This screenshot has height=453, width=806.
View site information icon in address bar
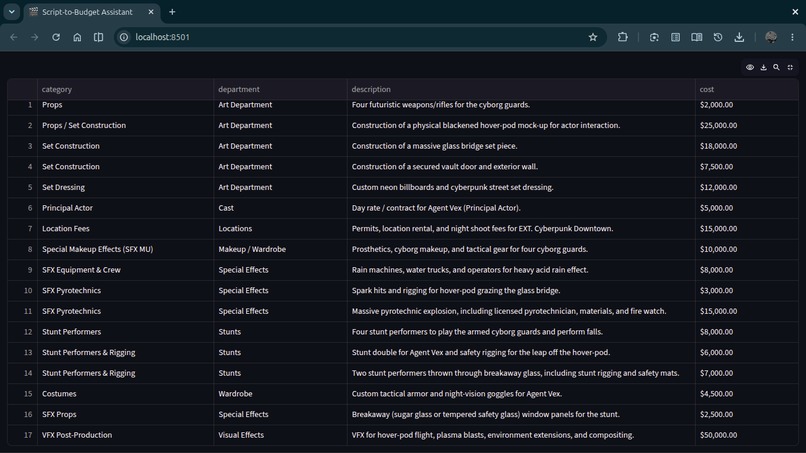[x=124, y=37]
